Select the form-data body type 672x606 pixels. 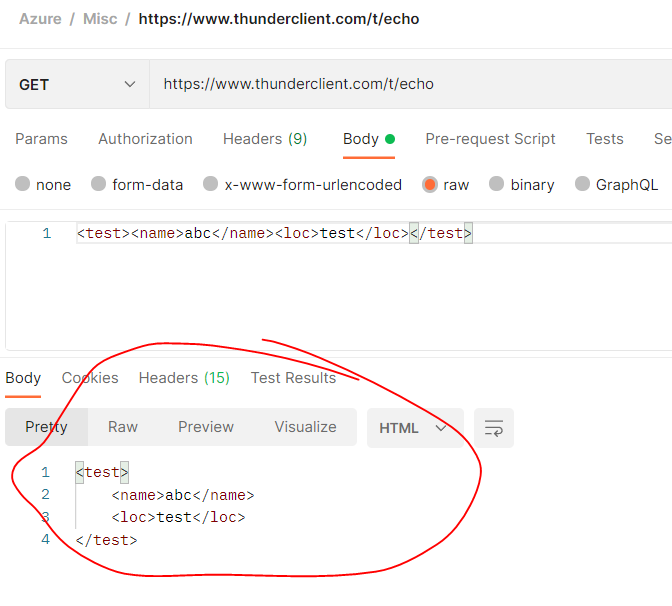tap(137, 185)
